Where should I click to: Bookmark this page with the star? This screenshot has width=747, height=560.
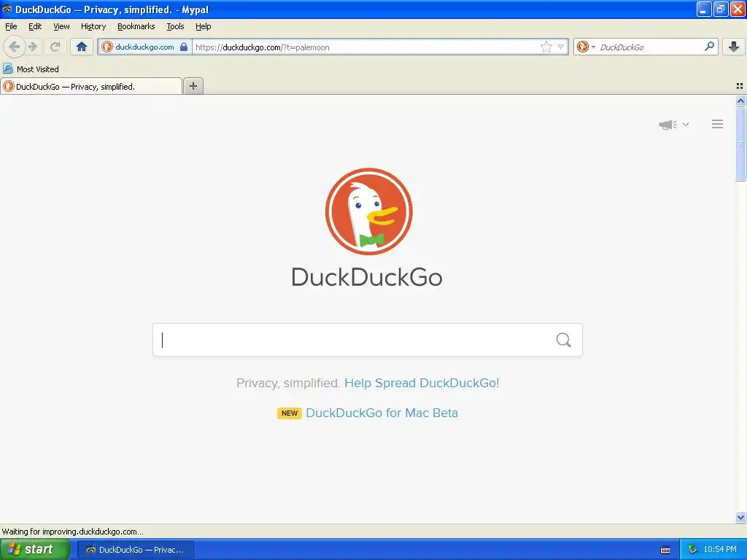(546, 47)
